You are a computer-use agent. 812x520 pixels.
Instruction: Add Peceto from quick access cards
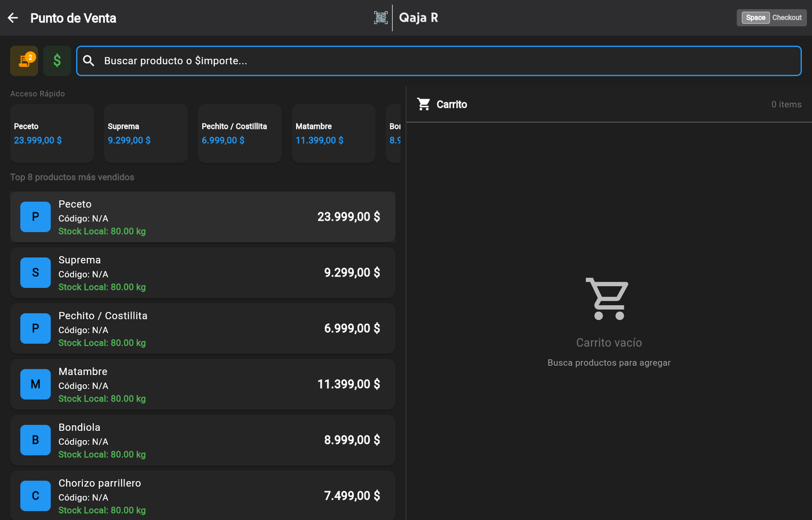pos(52,133)
